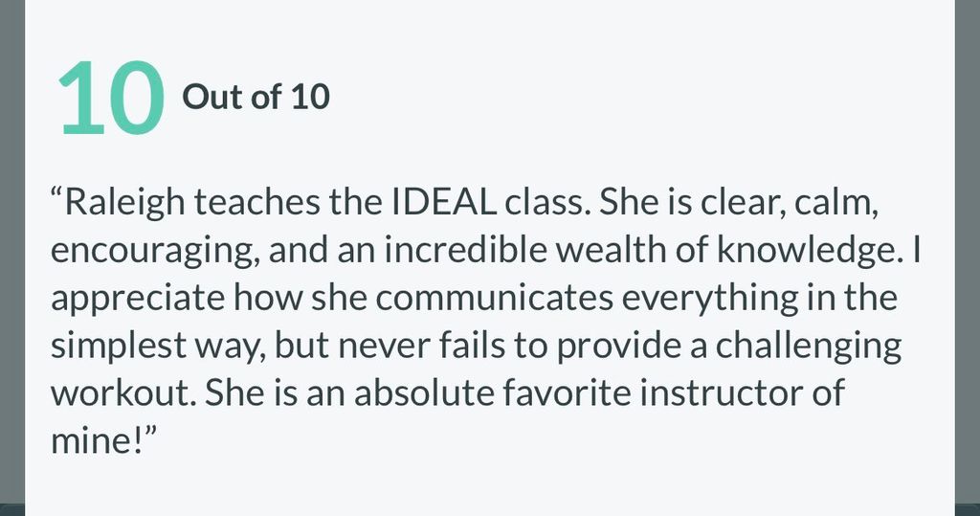Click the word "appreciate" in the review

(x=139, y=299)
